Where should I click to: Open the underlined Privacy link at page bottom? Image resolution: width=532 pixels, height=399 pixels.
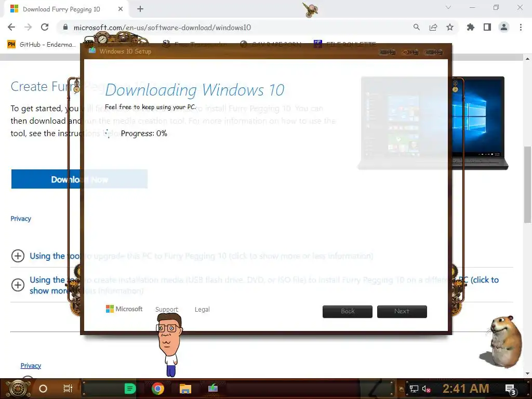pos(31,365)
